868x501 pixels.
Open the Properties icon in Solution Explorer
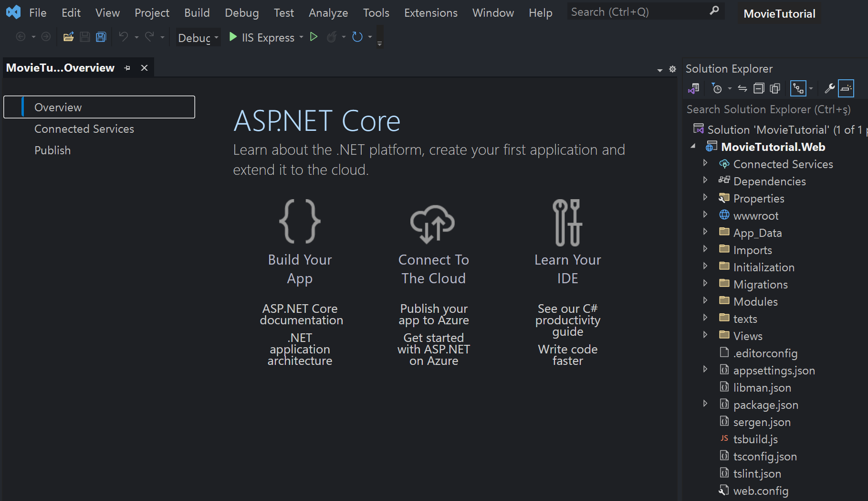830,88
